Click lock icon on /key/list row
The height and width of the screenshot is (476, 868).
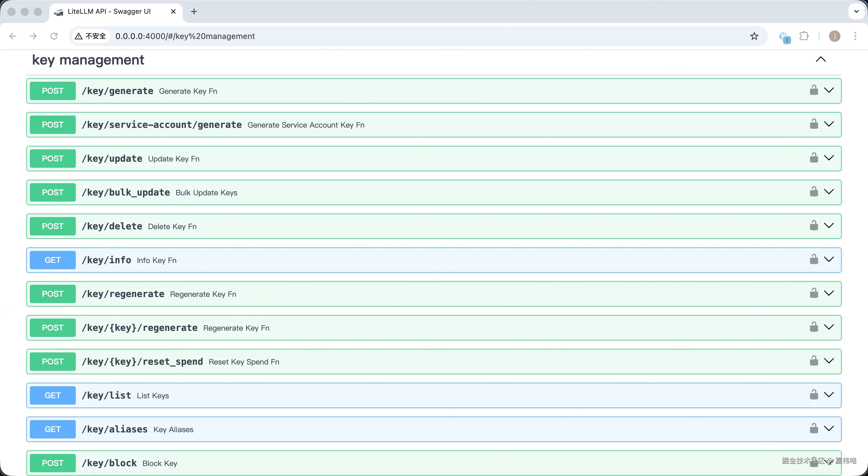coord(813,395)
